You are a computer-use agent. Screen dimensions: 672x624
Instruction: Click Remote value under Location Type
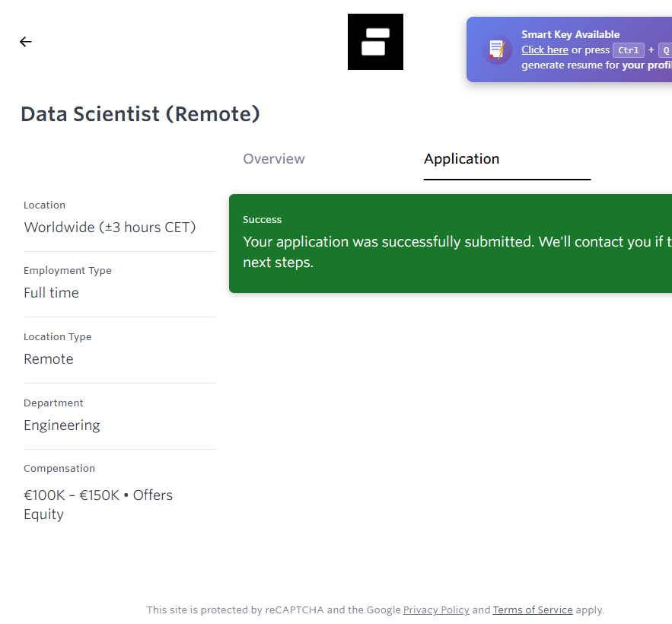[x=49, y=359]
